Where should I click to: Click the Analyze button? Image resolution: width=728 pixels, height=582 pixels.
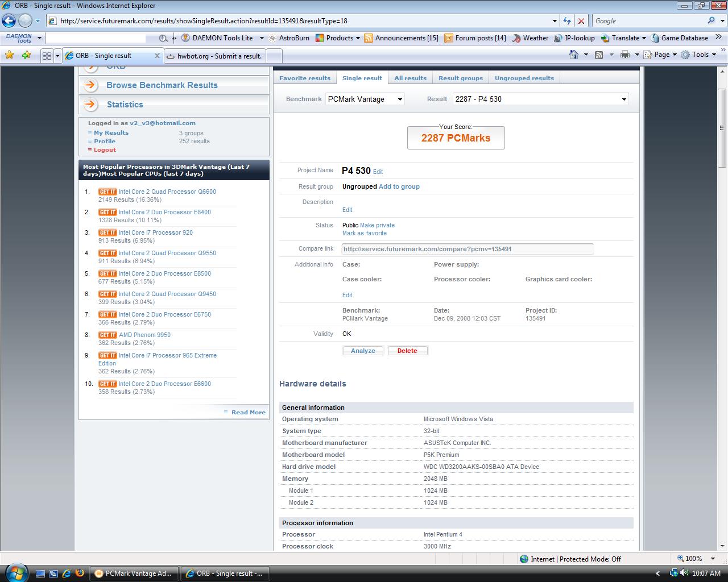click(x=363, y=351)
